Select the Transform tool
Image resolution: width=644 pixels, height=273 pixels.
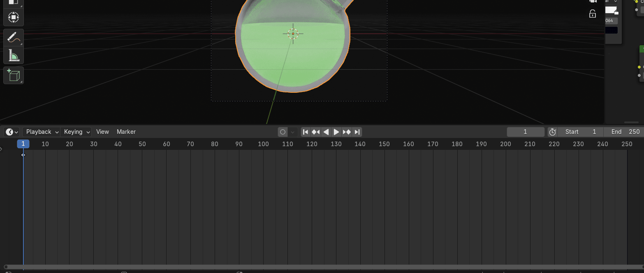pos(13,17)
